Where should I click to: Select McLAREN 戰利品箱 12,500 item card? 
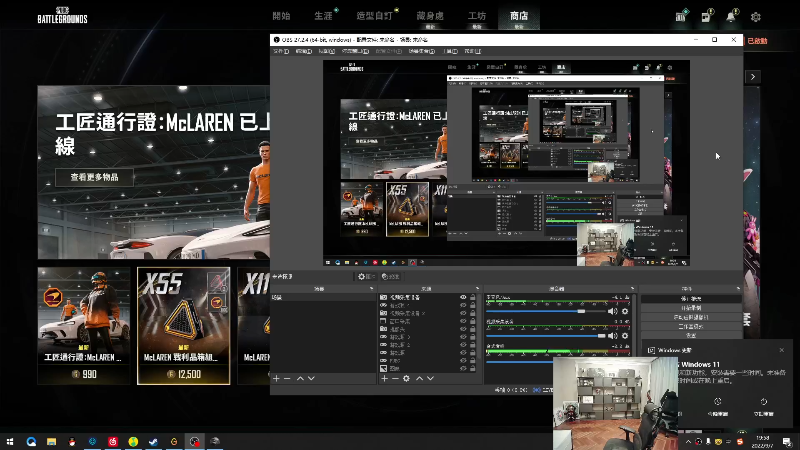click(184, 326)
